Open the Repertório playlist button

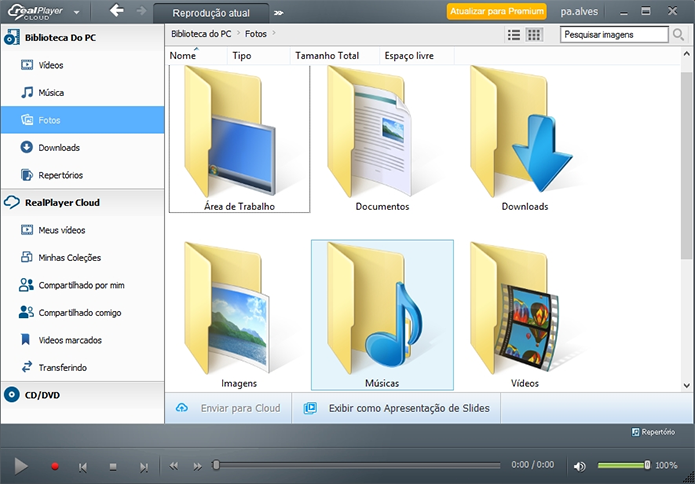653,432
